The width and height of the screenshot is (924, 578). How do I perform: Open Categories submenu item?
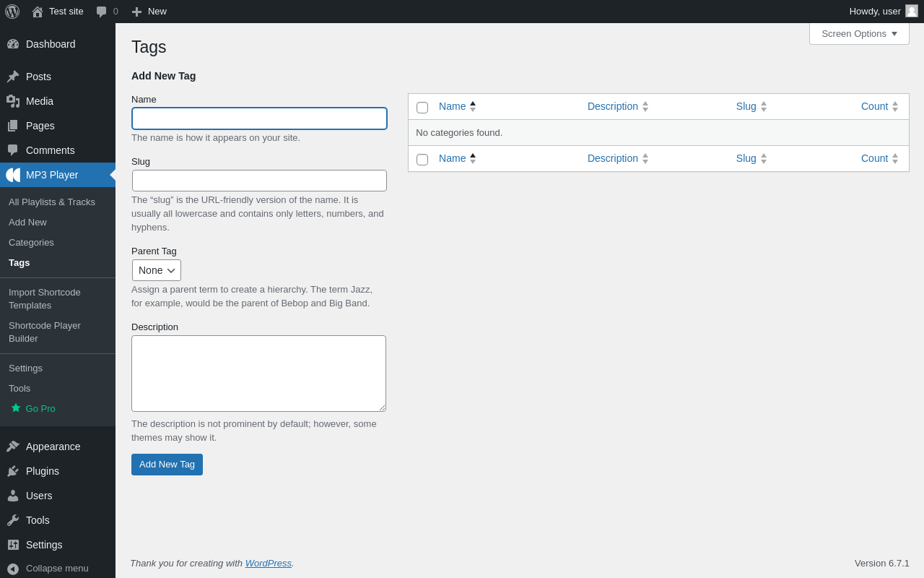(31, 243)
